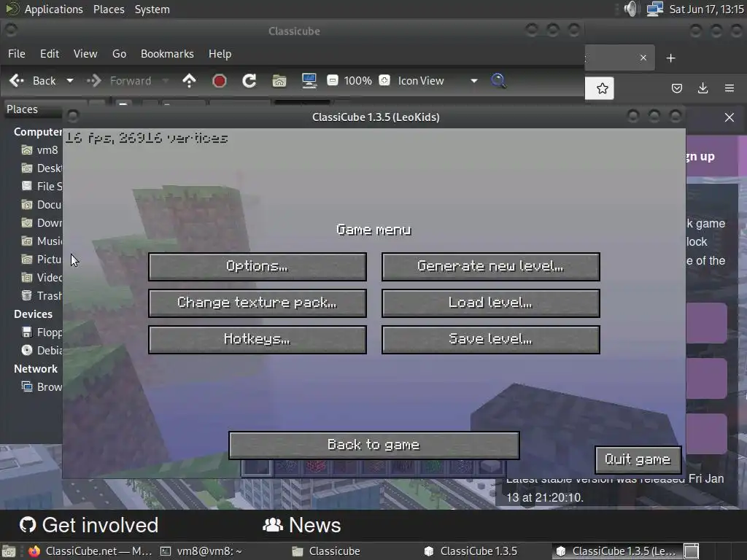The image size is (747, 560).
Task: Open the Bookmarks menu
Action: point(167,54)
